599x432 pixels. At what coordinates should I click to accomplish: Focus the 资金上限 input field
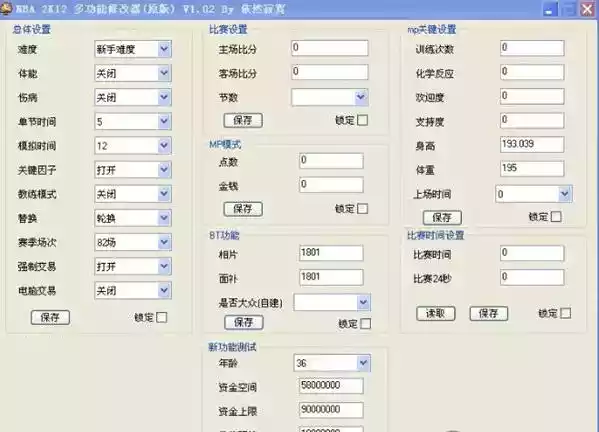(x=331, y=410)
